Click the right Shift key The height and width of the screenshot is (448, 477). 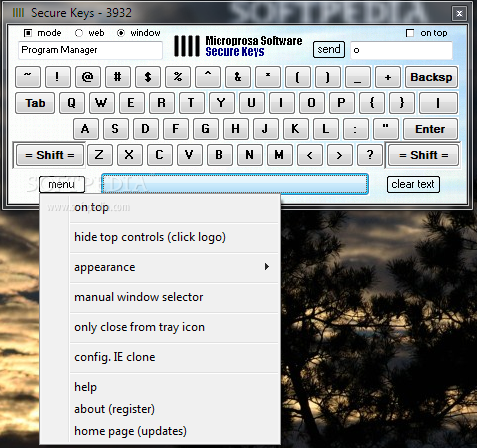(424, 155)
